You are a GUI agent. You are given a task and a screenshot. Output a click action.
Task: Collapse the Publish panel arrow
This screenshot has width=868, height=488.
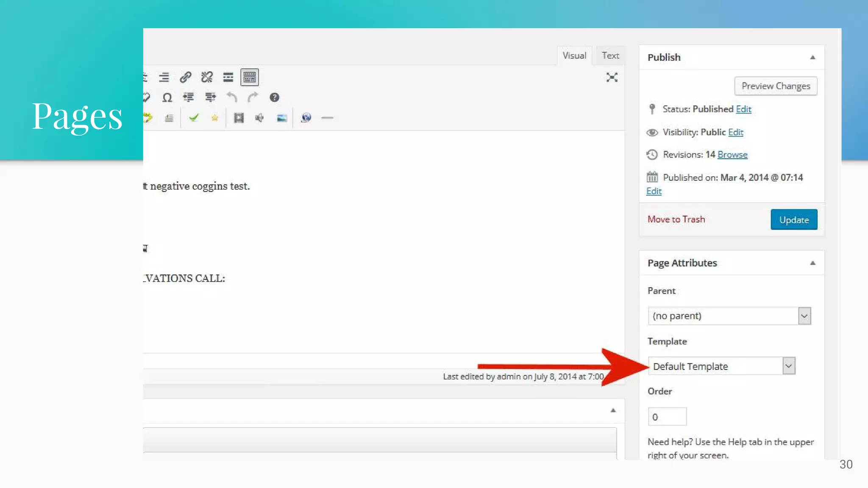[812, 57]
